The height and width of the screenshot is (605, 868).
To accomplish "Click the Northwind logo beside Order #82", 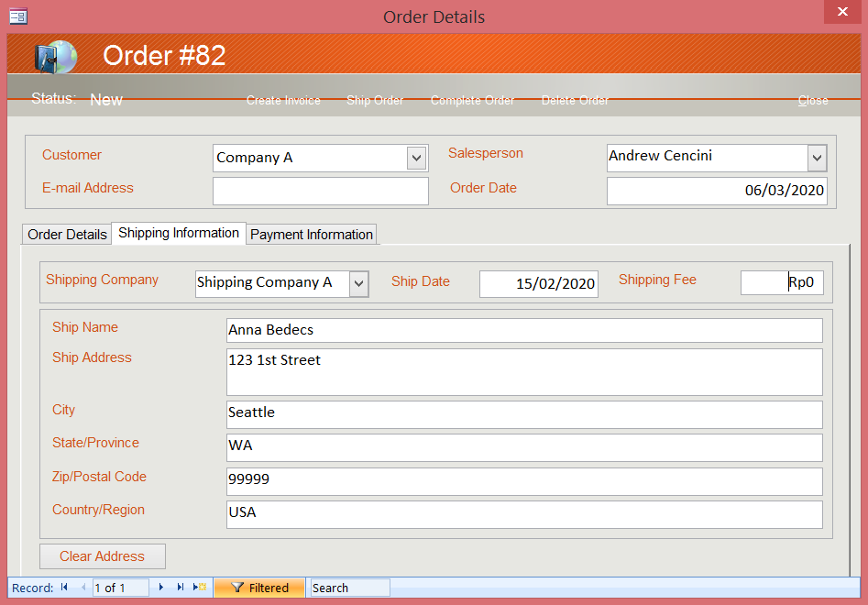I will coord(53,55).
